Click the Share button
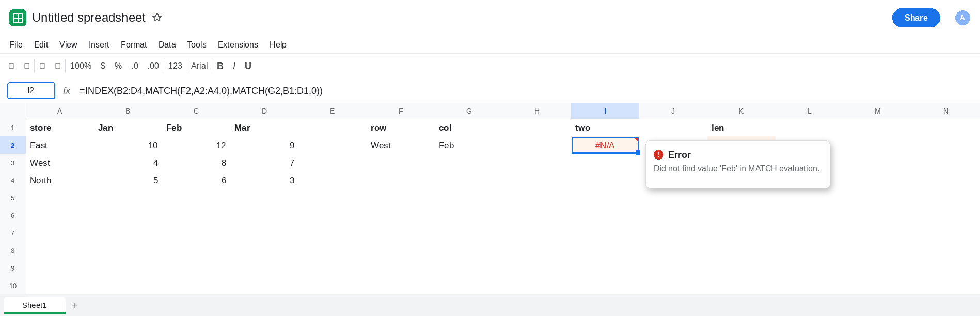 [x=916, y=18]
